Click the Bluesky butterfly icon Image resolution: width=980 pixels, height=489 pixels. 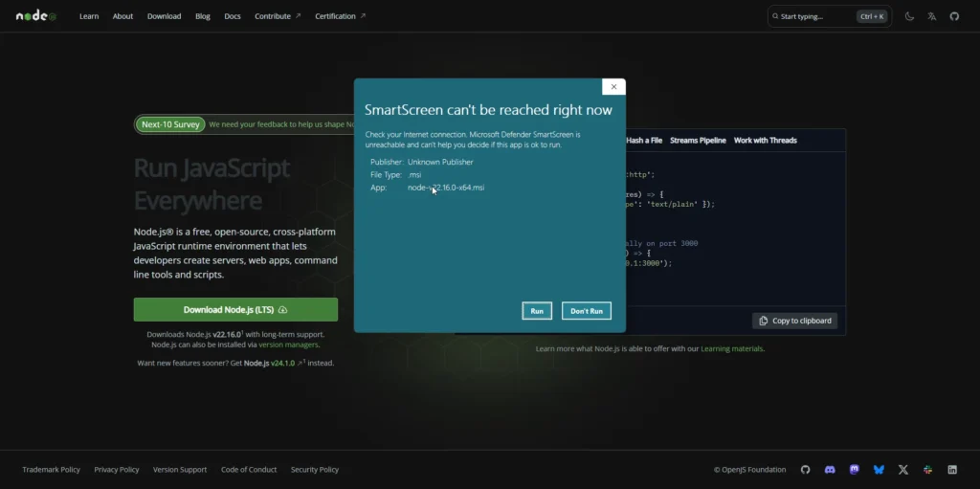pyautogui.click(x=879, y=470)
